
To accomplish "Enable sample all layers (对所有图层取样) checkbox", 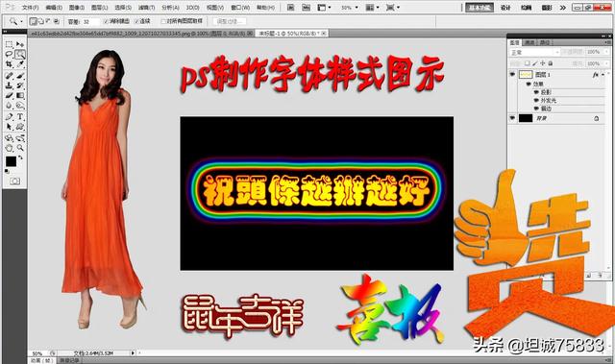I will (163, 21).
